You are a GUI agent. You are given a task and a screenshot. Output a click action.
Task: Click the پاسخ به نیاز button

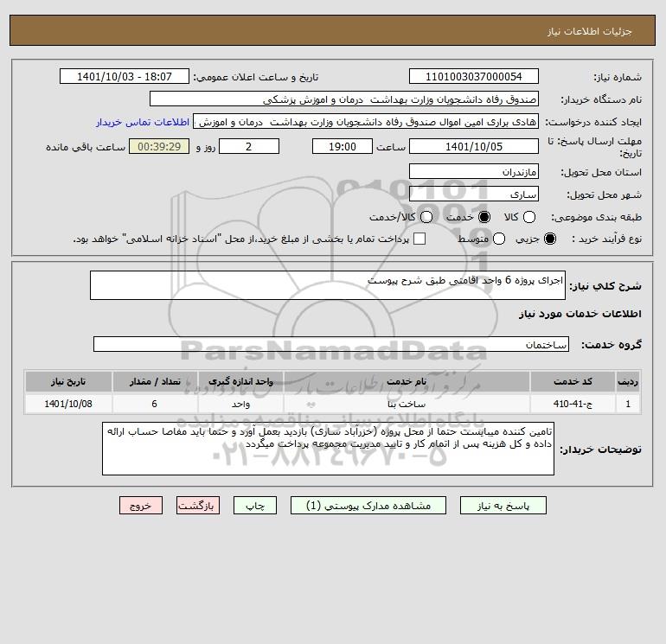(503, 506)
